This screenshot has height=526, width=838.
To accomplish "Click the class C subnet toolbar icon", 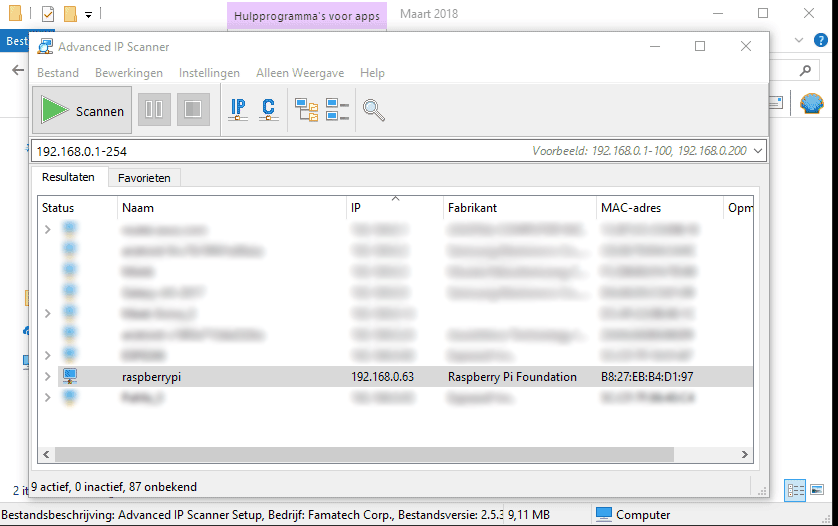I will click(x=268, y=110).
